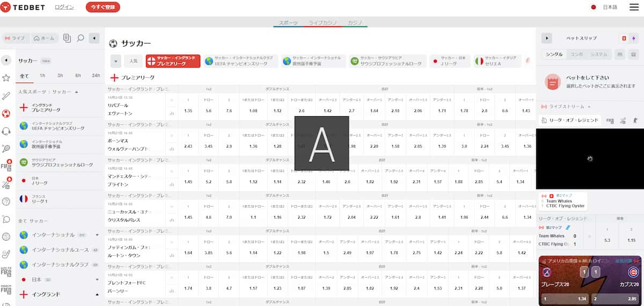Switch to the スポーツ tab

[289, 23]
